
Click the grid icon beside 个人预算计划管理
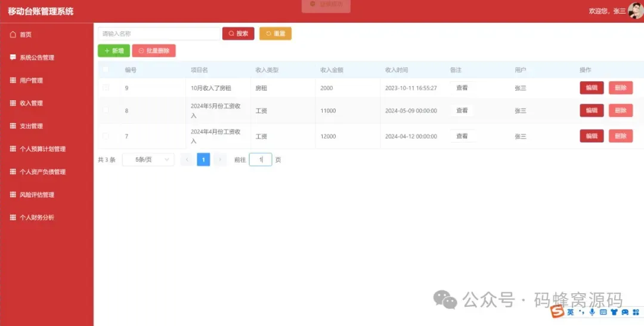pyautogui.click(x=13, y=149)
